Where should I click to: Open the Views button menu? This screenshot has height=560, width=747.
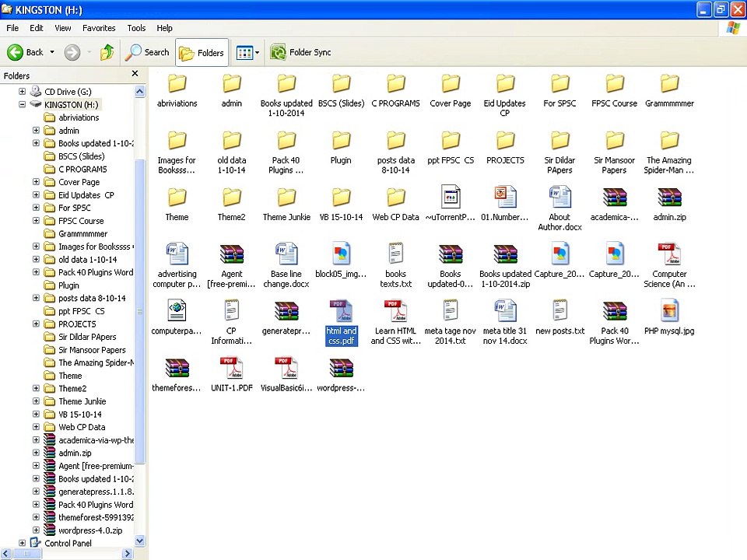click(247, 52)
